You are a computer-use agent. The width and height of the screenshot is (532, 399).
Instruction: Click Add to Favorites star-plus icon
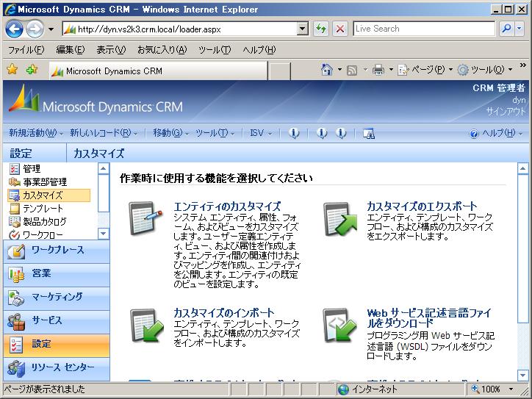(x=32, y=70)
